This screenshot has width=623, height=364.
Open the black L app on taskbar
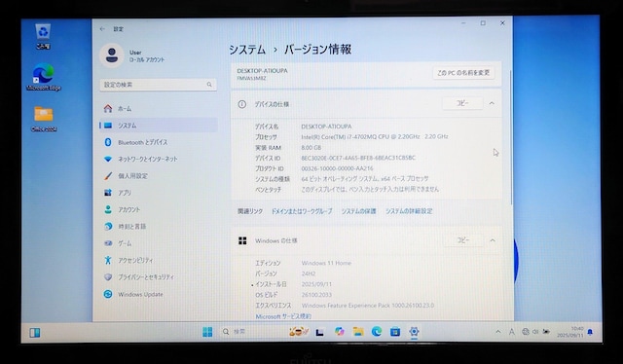click(x=320, y=332)
